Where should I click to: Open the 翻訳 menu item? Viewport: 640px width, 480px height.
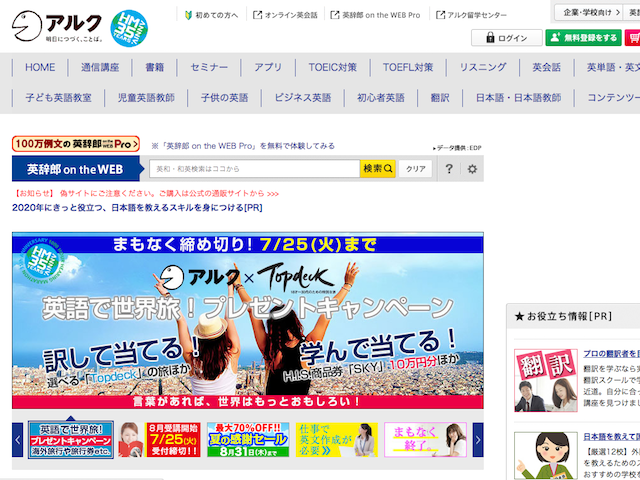440,98
